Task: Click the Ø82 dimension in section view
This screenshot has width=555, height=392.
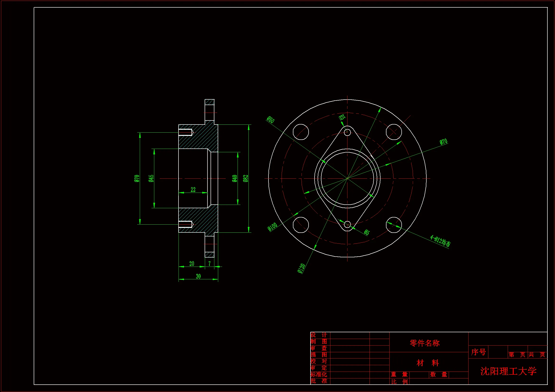Action: tap(245, 179)
